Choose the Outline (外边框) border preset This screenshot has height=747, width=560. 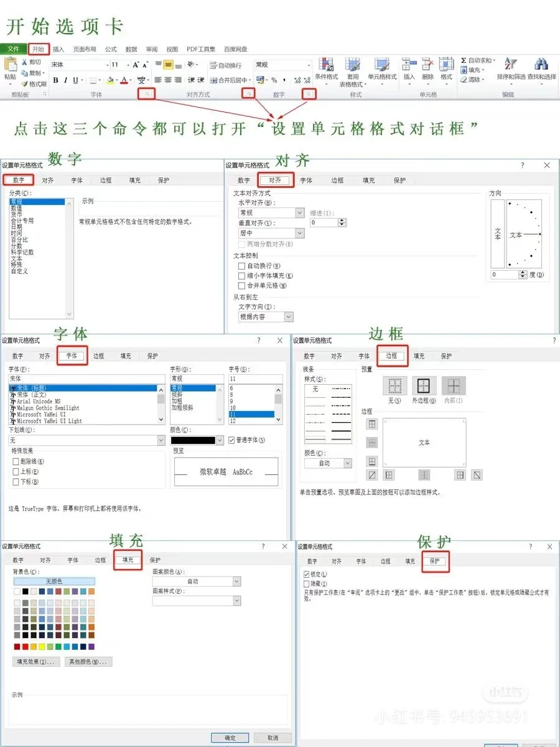point(424,386)
